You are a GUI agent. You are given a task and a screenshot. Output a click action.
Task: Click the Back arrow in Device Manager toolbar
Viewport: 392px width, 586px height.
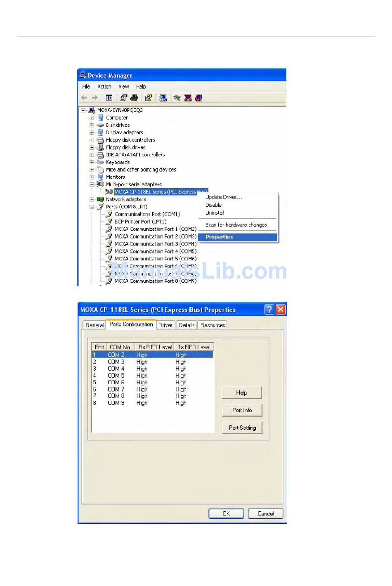point(84,98)
